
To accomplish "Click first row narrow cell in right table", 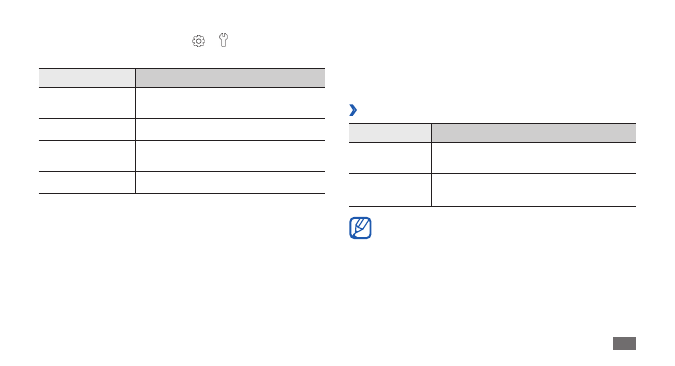I will (390, 158).
